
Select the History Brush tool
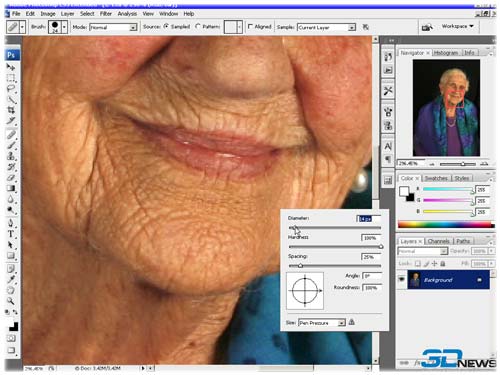[x=11, y=166]
